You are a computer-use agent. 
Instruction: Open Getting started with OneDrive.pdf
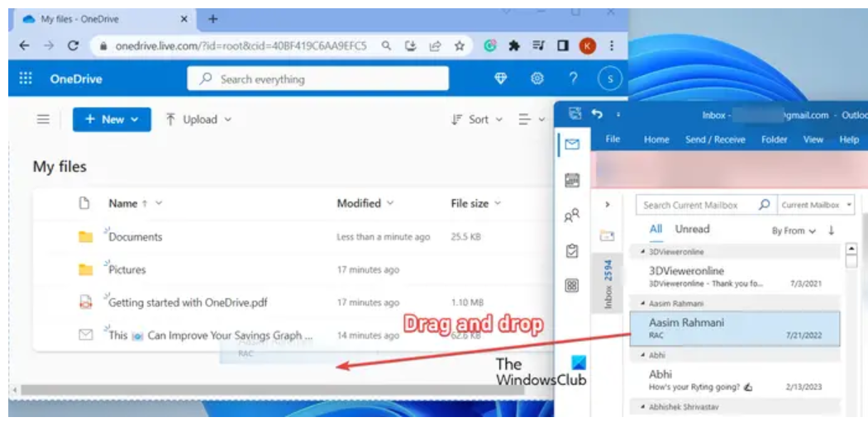click(x=188, y=302)
